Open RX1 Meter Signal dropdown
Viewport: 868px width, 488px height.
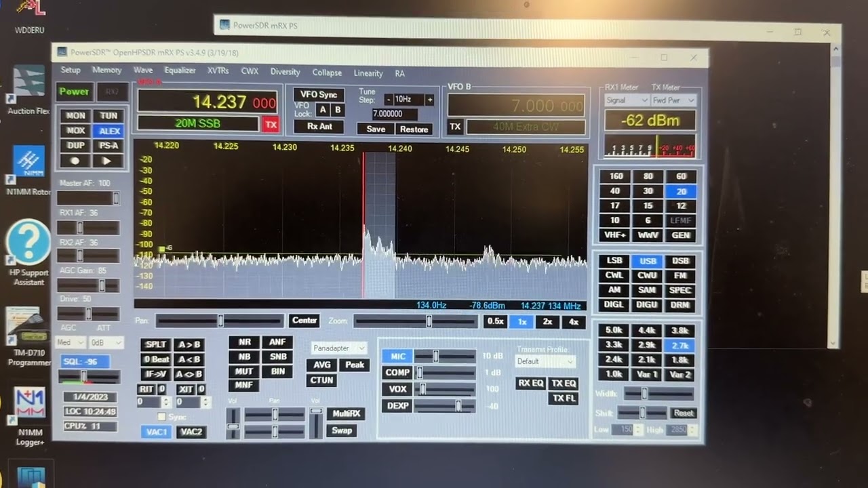pyautogui.click(x=627, y=100)
